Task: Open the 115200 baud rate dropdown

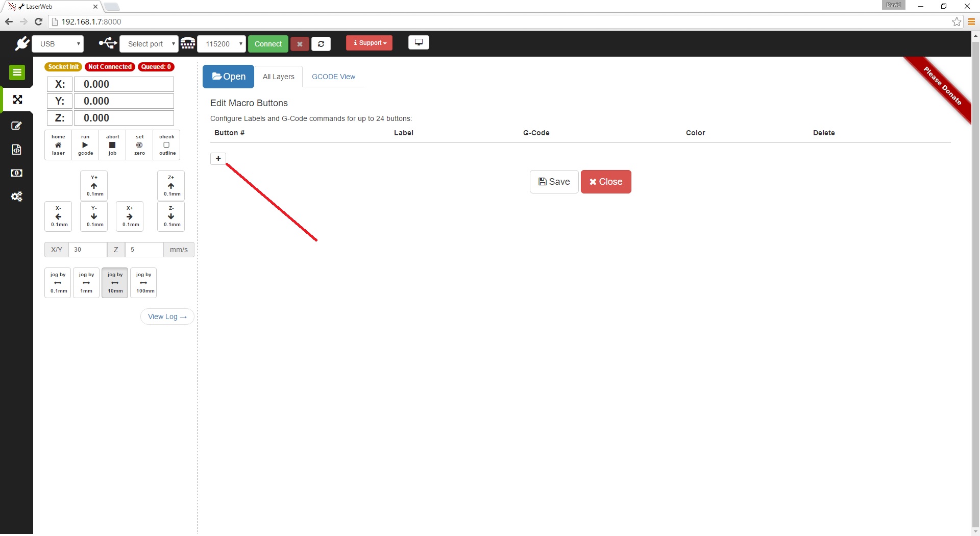Action: click(x=222, y=44)
